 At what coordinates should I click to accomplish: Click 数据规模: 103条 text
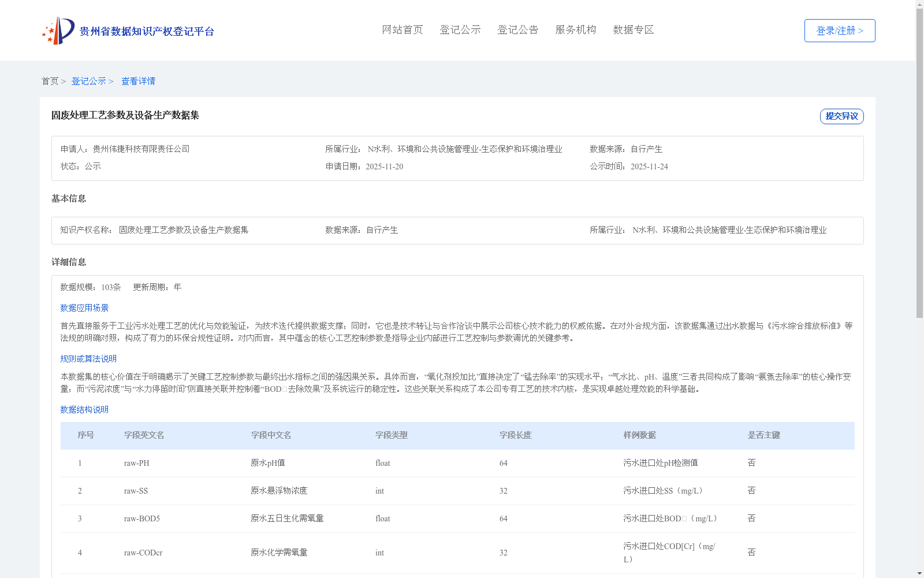coord(91,287)
